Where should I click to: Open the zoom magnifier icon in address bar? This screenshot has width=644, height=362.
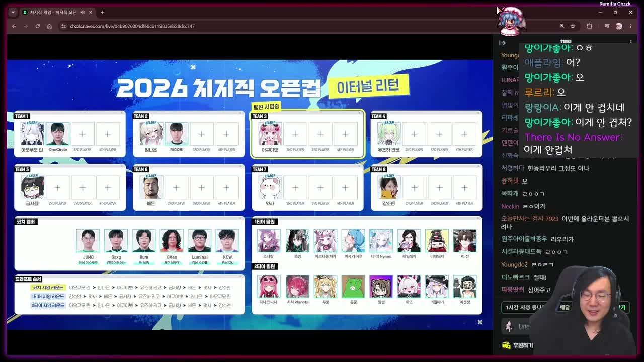point(562,26)
